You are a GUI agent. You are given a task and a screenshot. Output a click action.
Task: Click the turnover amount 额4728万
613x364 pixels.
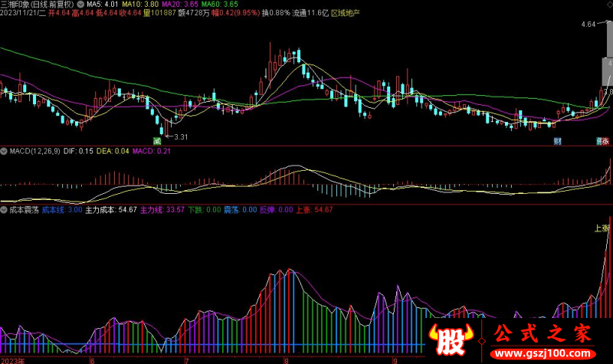pyautogui.click(x=194, y=13)
